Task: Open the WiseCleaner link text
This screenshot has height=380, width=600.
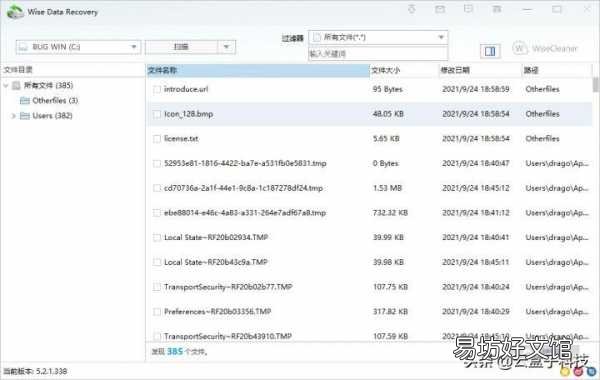Action: [554, 49]
